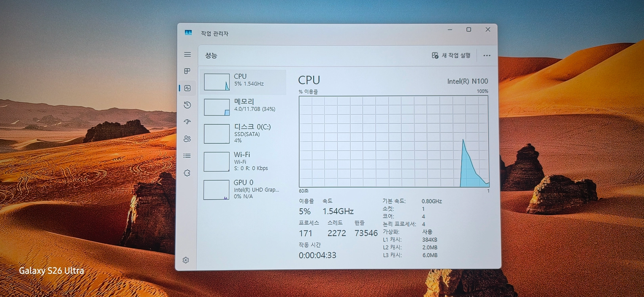
Task: Click the uptime value 0:00:04:33
Action: click(317, 255)
